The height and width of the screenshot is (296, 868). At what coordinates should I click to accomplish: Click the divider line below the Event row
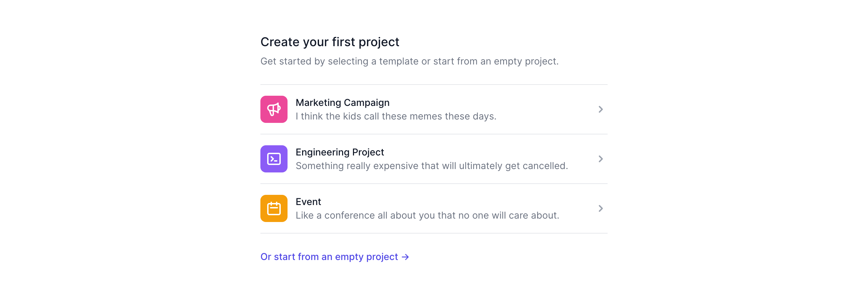pos(434,233)
